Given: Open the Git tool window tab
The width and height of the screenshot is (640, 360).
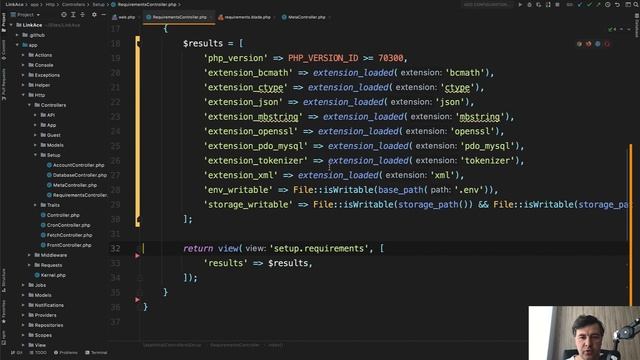Looking at the screenshot, I should [x=17, y=353].
